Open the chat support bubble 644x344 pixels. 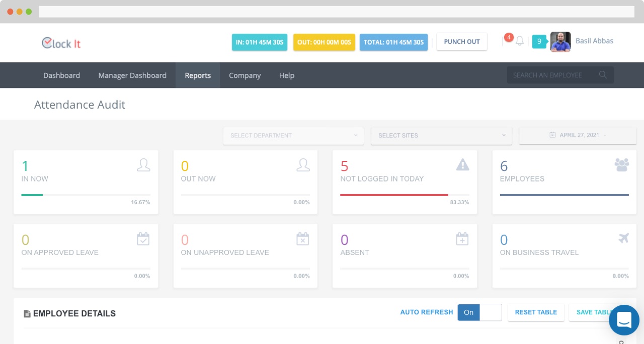click(623, 320)
